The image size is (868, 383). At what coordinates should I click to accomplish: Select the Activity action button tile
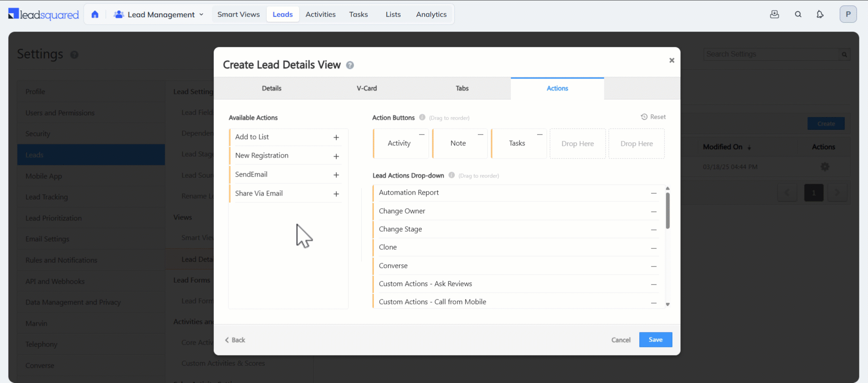click(401, 144)
